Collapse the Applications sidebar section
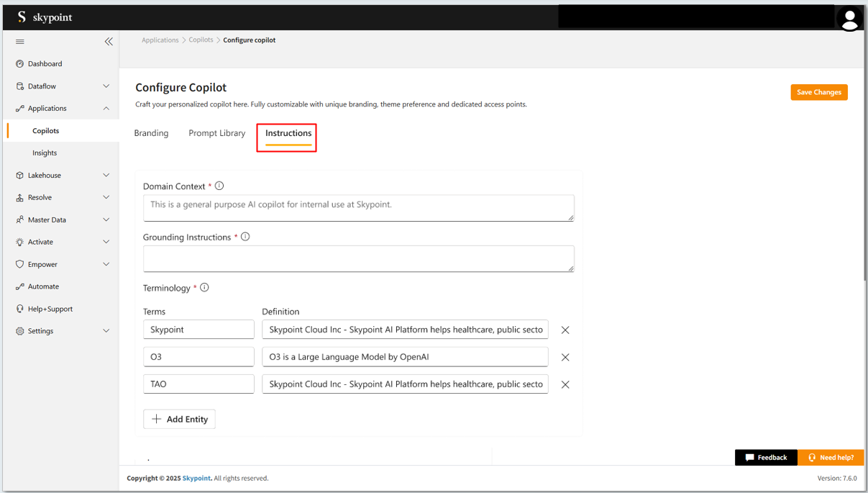 (106, 109)
